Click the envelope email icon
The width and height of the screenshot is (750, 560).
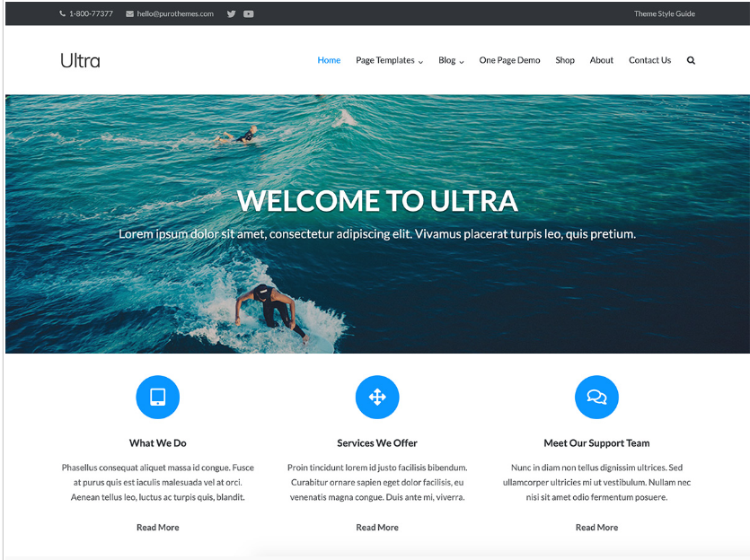tap(129, 13)
